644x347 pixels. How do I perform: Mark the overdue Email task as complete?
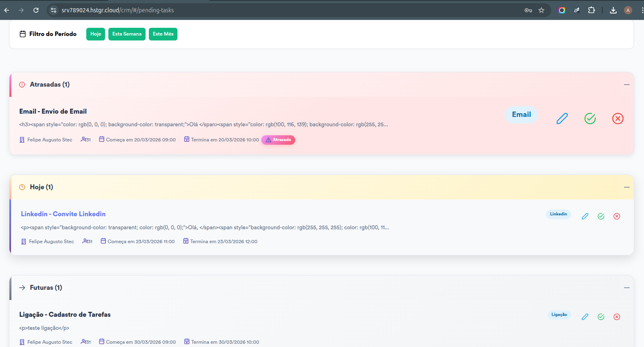(x=590, y=119)
